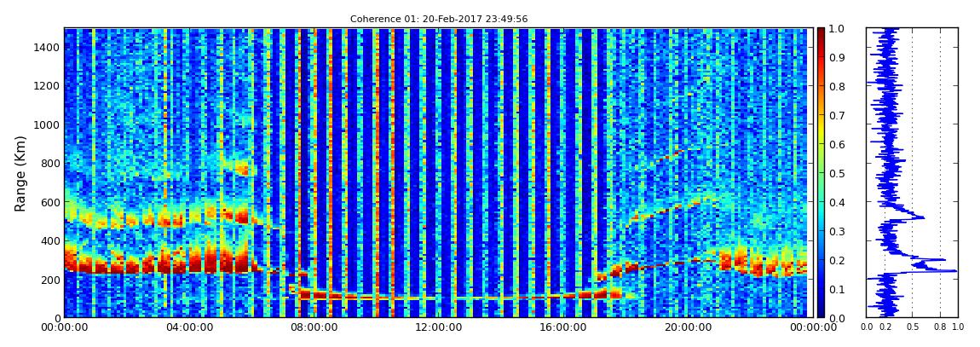980x347 pixels.
Task: Click the profile plot 0.2 axis label
Action: pyautogui.click(x=885, y=327)
